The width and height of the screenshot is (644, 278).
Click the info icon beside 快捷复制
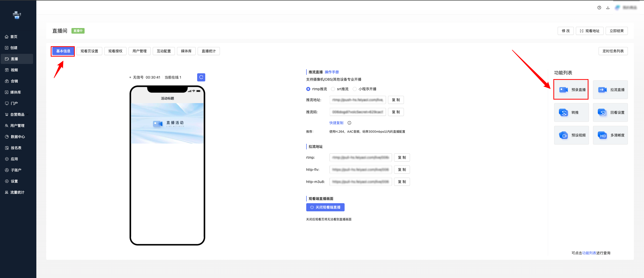tap(349, 123)
